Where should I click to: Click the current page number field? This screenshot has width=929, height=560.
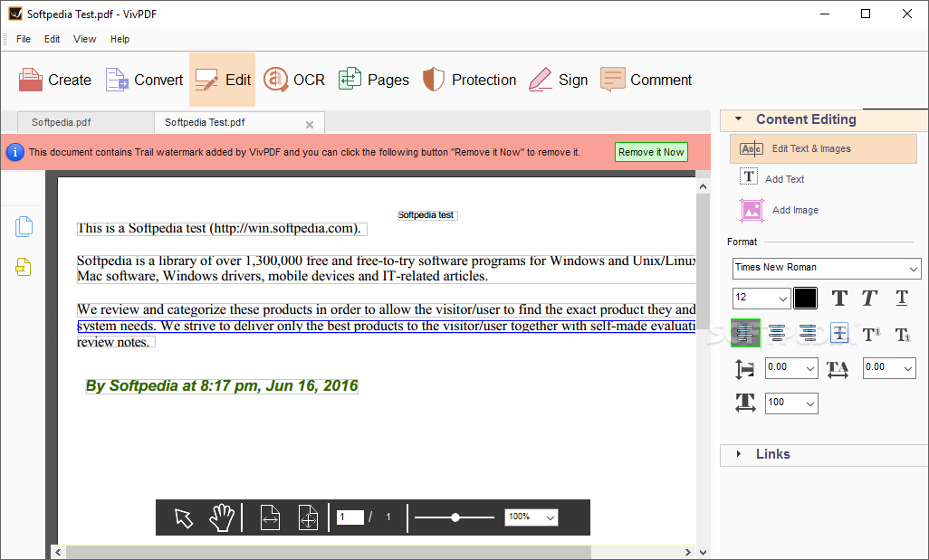350,517
